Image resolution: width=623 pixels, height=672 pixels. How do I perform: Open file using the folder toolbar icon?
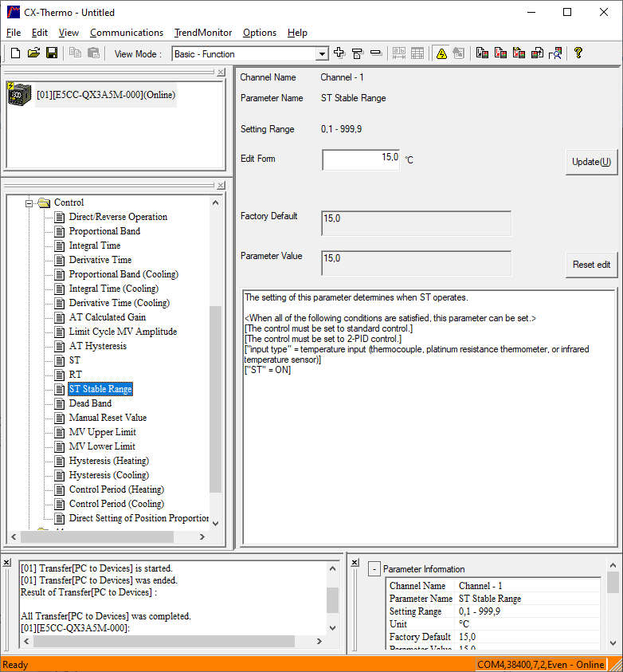pyautogui.click(x=33, y=53)
